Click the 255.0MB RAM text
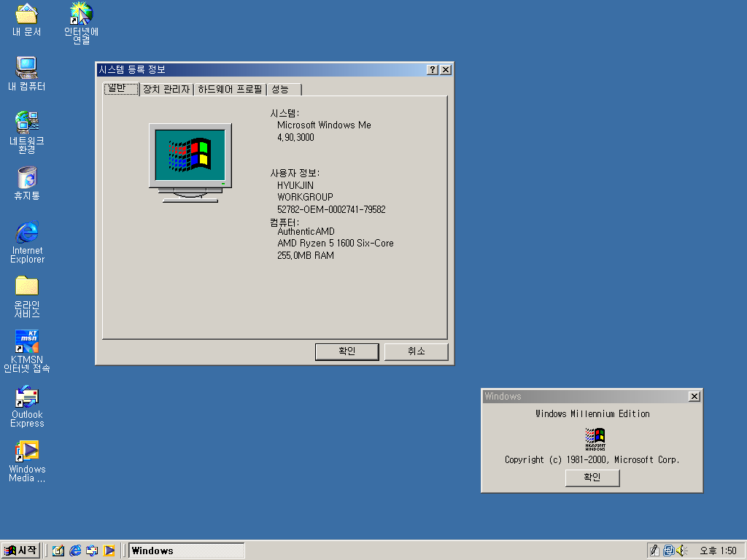Screen dimensions: 747x560 (306, 256)
